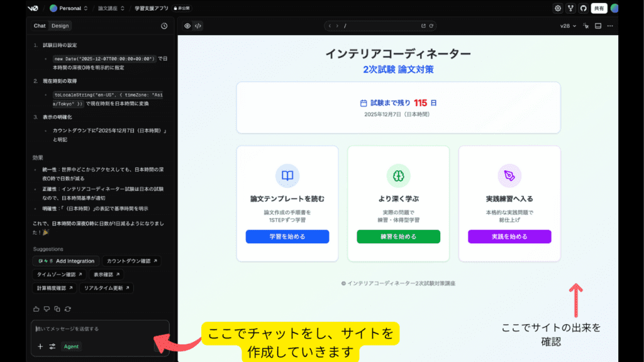
Task: Click the purple 実践を始める button
Action: coord(509,237)
